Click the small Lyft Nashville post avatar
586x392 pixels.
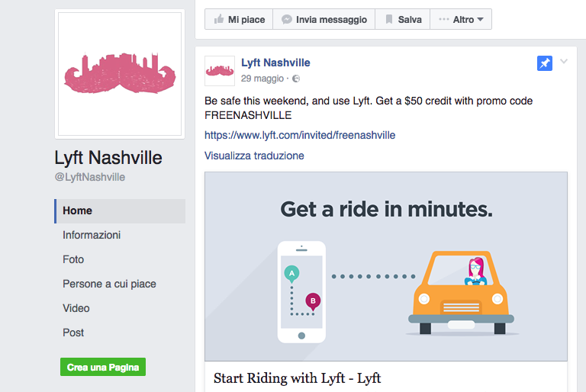220,71
